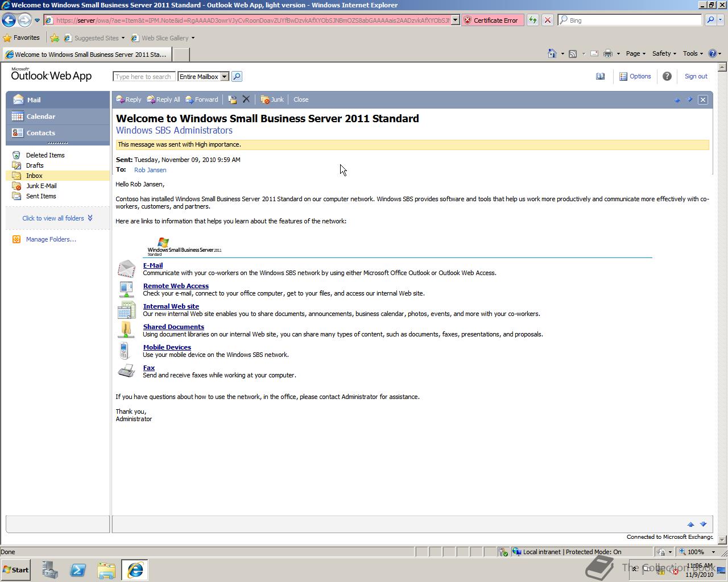
Task: Click bottom previous item up arrow
Action: tap(690, 524)
